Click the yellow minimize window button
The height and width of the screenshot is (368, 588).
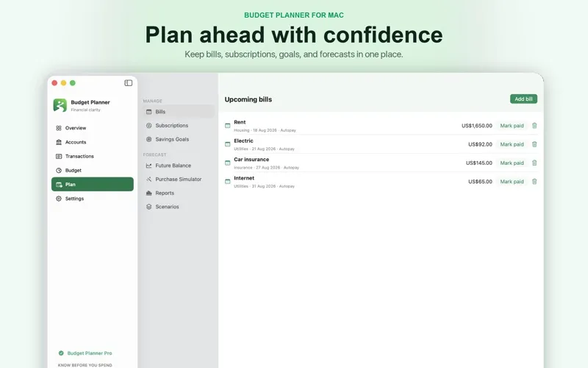click(x=63, y=83)
